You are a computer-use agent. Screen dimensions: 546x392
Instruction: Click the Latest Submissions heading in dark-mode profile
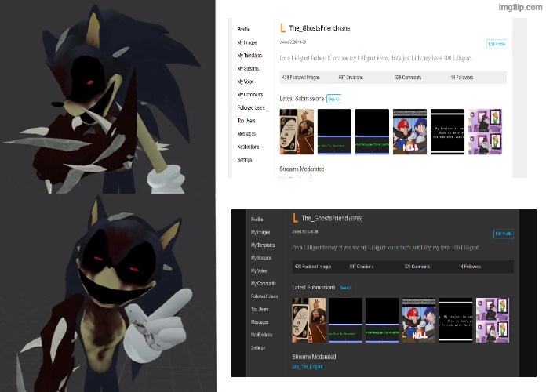[x=314, y=287]
